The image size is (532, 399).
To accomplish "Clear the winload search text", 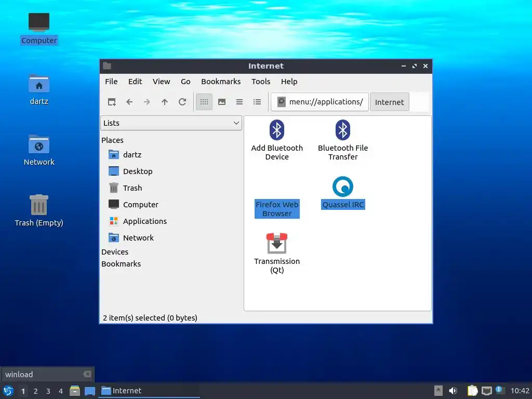I will pyautogui.click(x=87, y=374).
